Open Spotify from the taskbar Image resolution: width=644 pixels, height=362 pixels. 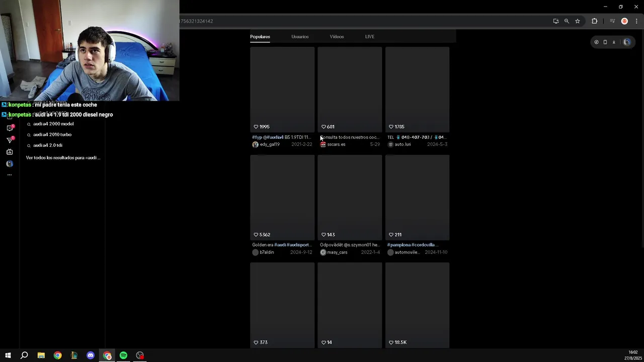[x=123, y=355]
